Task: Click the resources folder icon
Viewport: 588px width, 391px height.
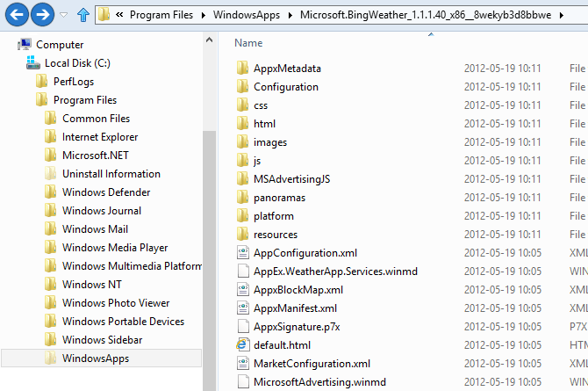Action: pyautogui.click(x=242, y=234)
